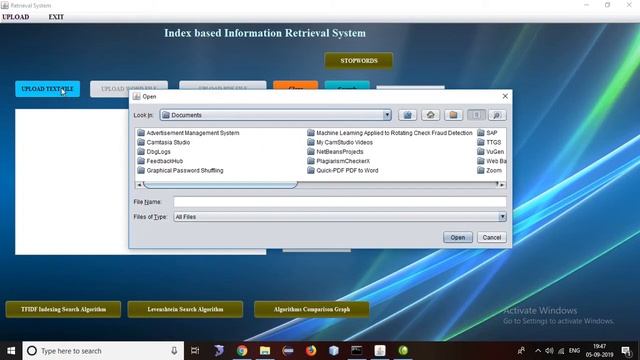Click the ENG language indicator

pyautogui.click(x=574, y=351)
